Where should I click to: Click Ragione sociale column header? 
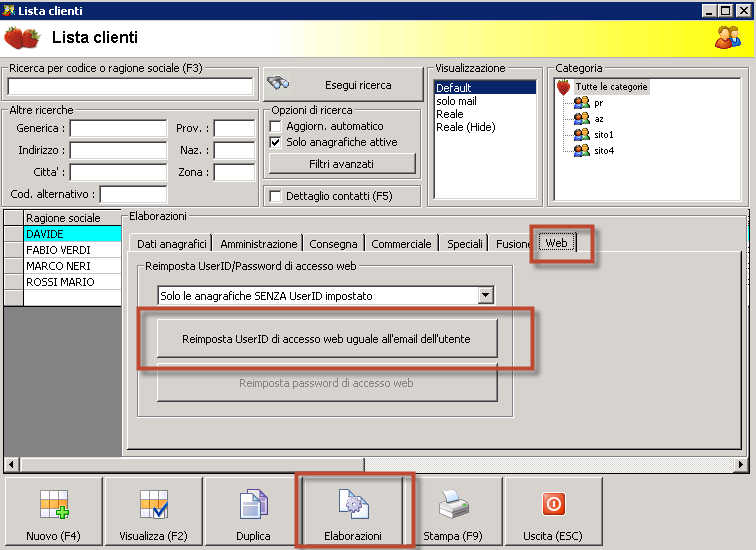pyautogui.click(x=72, y=218)
